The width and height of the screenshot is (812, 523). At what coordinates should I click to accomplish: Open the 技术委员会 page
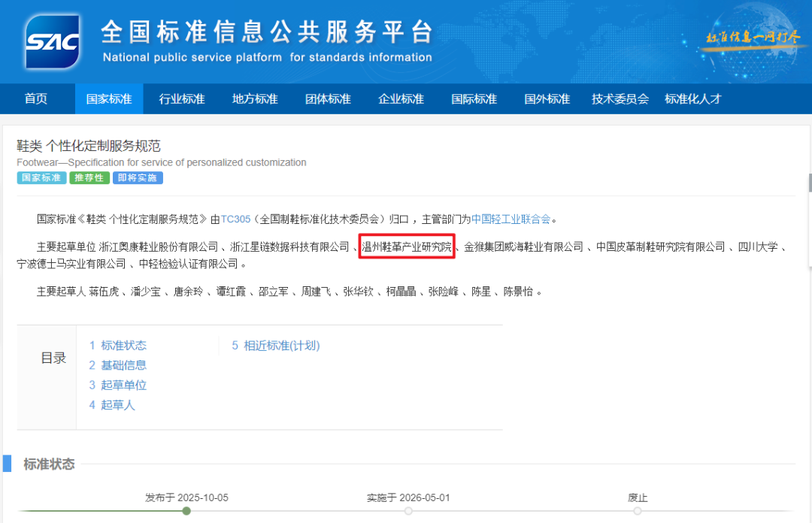click(620, 98)
